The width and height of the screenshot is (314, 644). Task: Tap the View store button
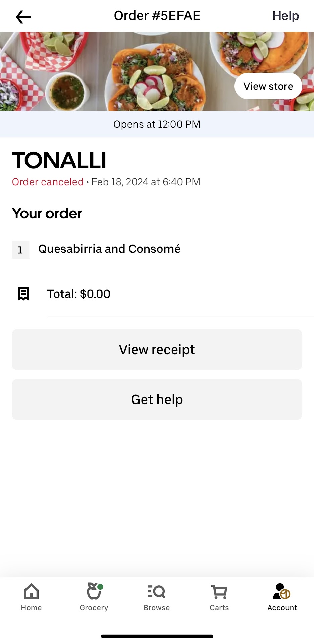click(x=268, y=86)
